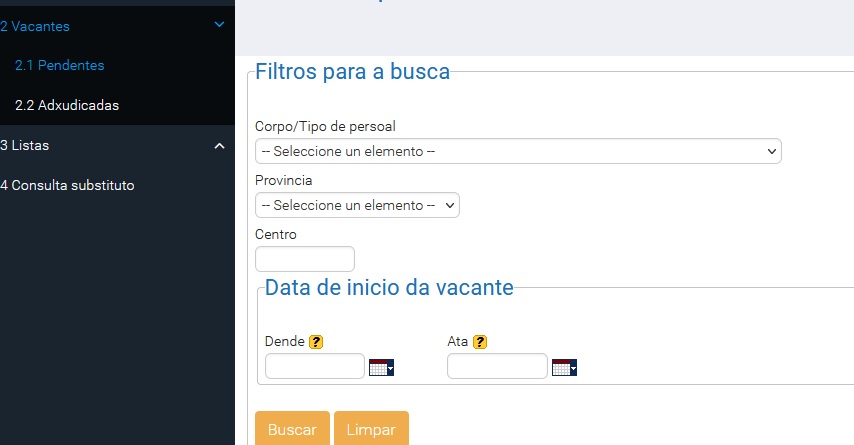The height and width of the screenshot is (445, 854).
Task: Select the 3 Listas menu label
Action: (25, 145)
